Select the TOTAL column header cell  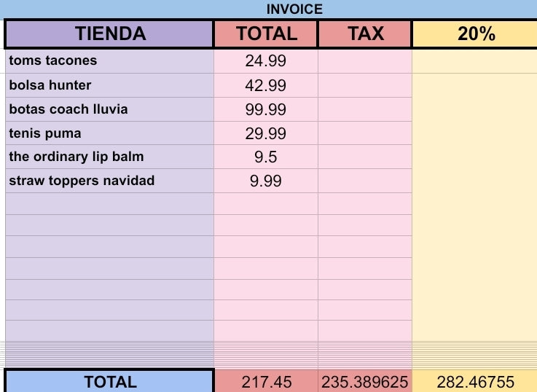click(x=266, y=34)
